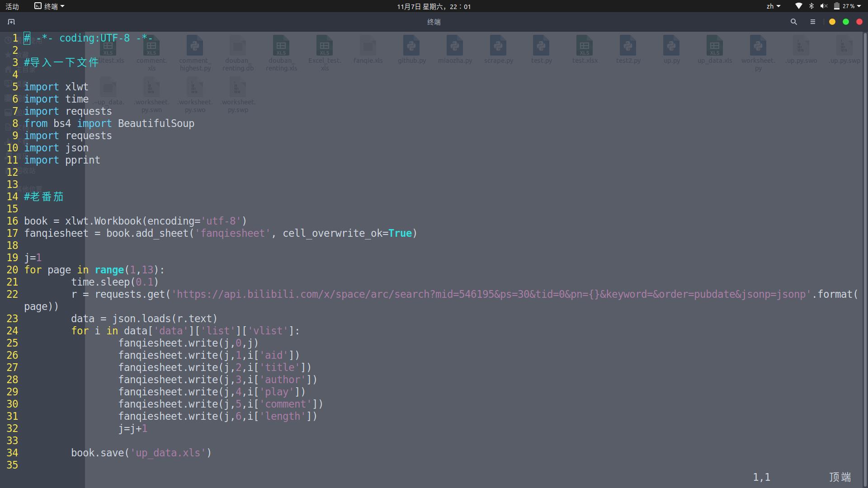Select comment_highest.py in background file manager
Image resolution: width=868 pixels, height=488 pixels.
[x=195, y=53]
